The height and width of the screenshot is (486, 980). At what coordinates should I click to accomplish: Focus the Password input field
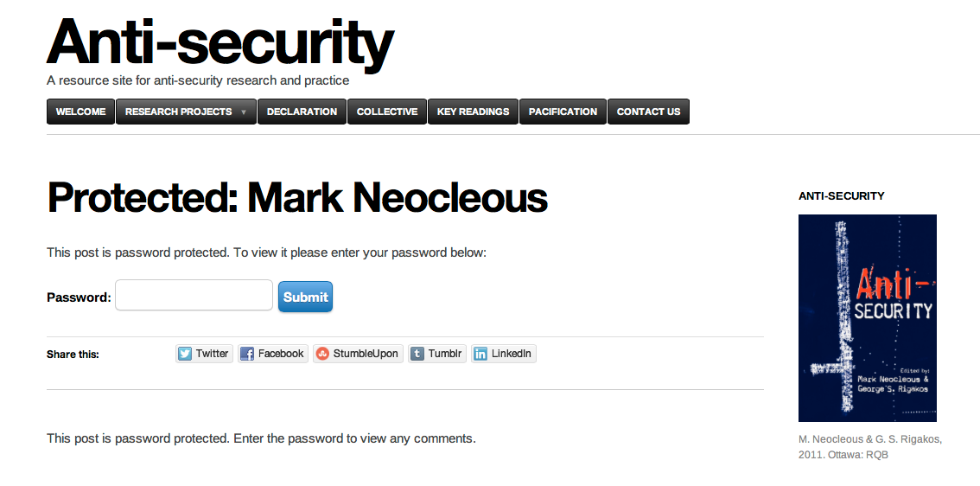[194, 296]
